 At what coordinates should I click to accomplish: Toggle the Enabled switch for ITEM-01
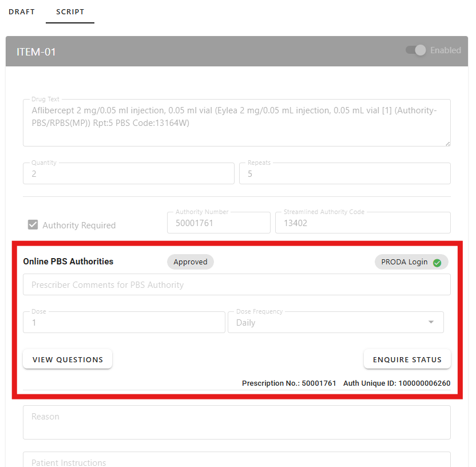(x=416, y=50)
